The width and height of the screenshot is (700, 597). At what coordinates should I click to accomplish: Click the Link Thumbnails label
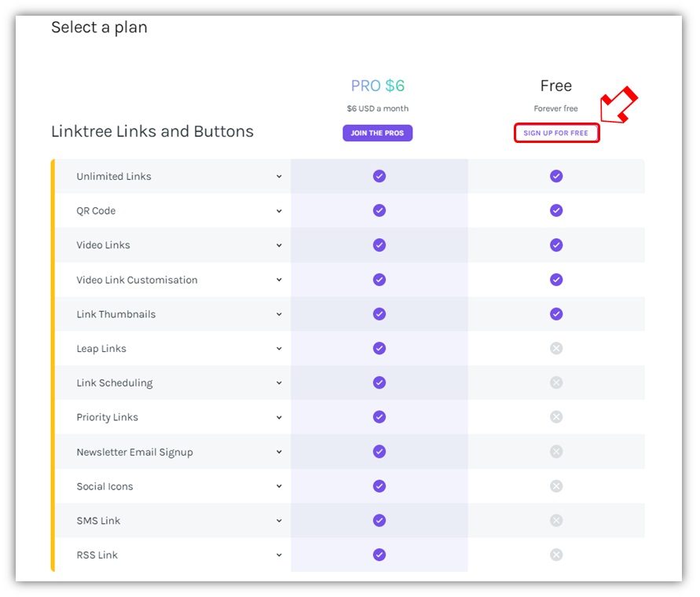tap(116, 314)
